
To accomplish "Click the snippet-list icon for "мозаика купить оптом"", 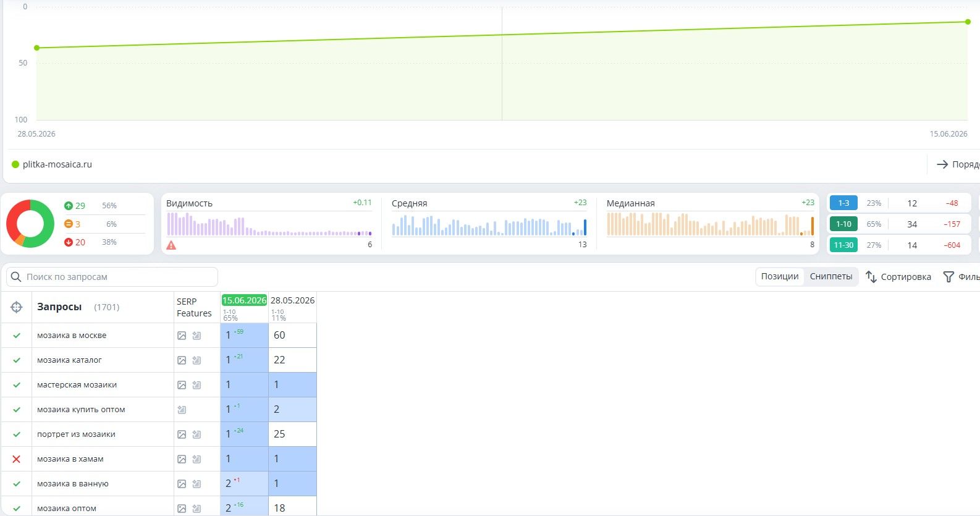I will click(182, 410).
